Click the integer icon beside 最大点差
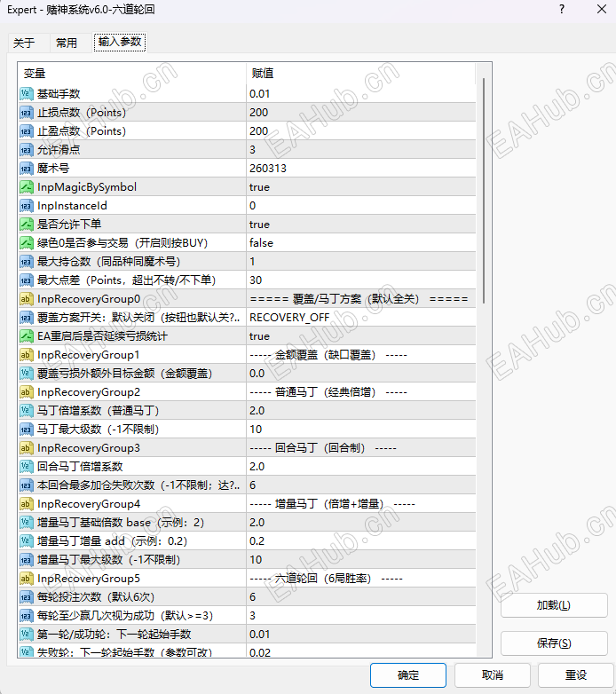Image resolution: width=616 pixels, height=694 pixels. tap(26, 280)
